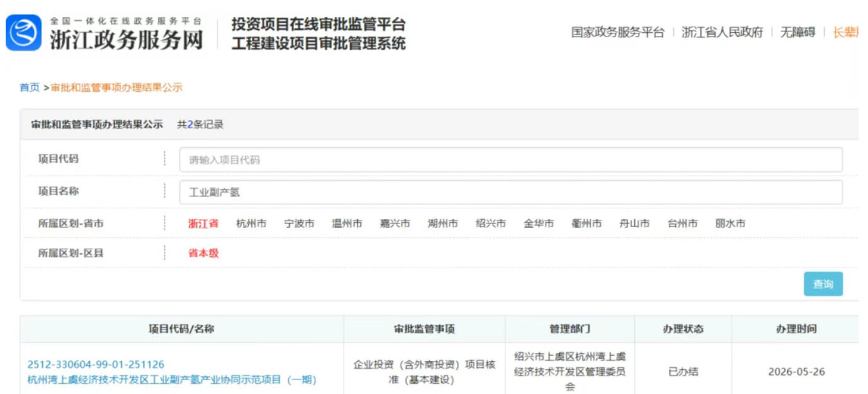The width and height of the screenshot is (868, 394).
Task: Open 无障碍 accessibility link
Action: (797, 32)
